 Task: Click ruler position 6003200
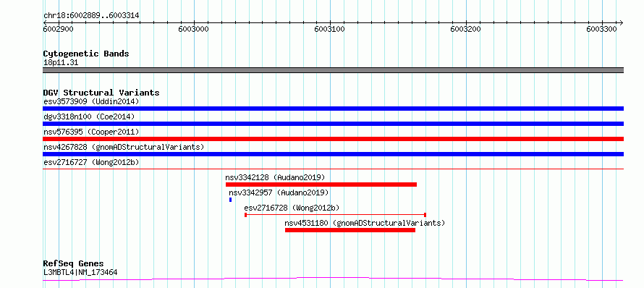466,29
